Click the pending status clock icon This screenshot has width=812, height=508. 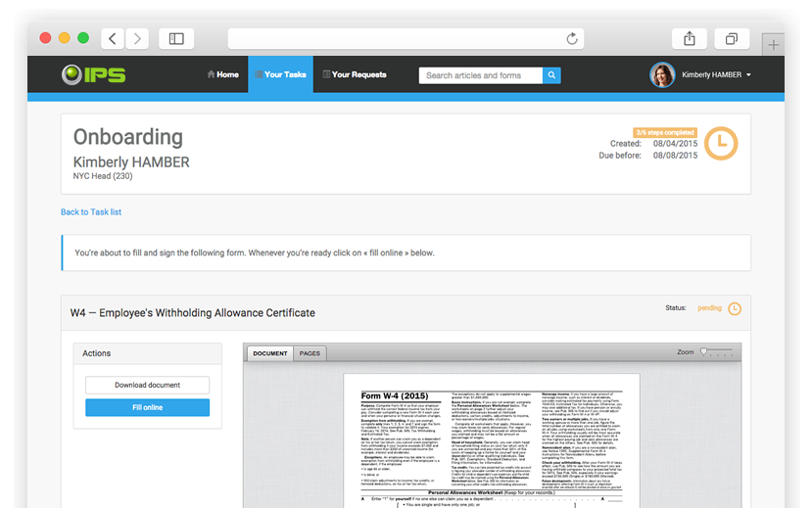(735, 309)
